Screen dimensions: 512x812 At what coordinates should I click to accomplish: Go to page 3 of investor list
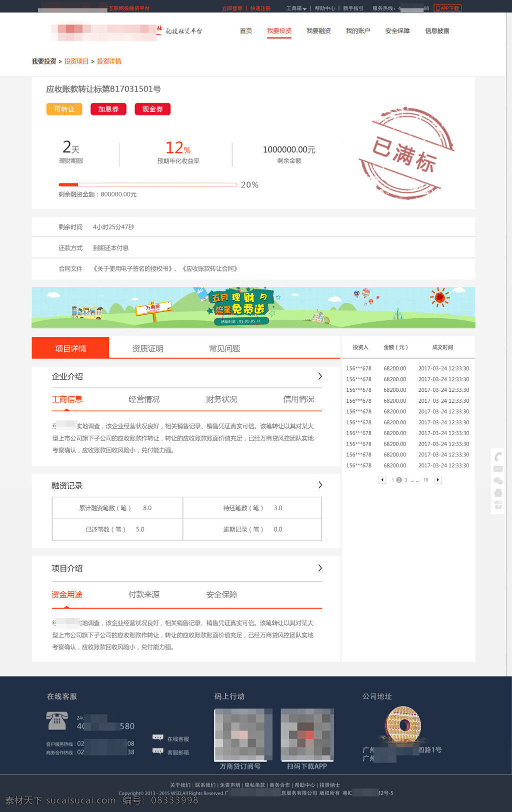405,480
